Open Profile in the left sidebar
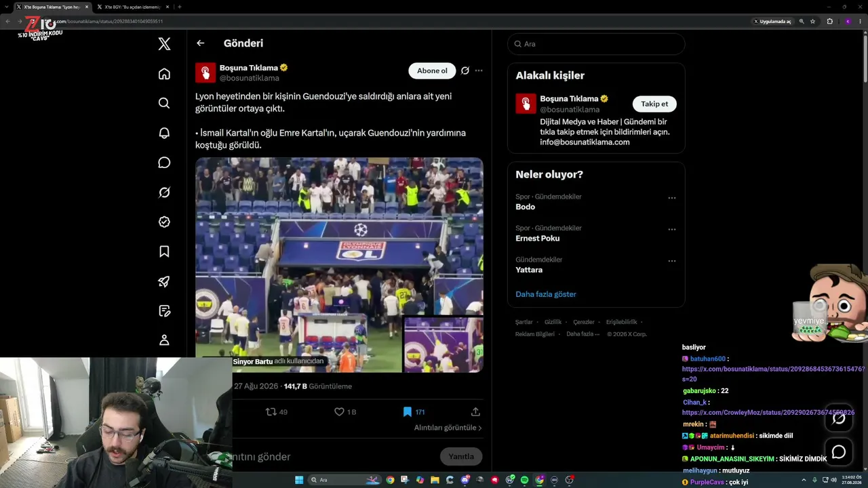Image resolution: width=868 pixels, height=488 pixels. coord(164,340)
